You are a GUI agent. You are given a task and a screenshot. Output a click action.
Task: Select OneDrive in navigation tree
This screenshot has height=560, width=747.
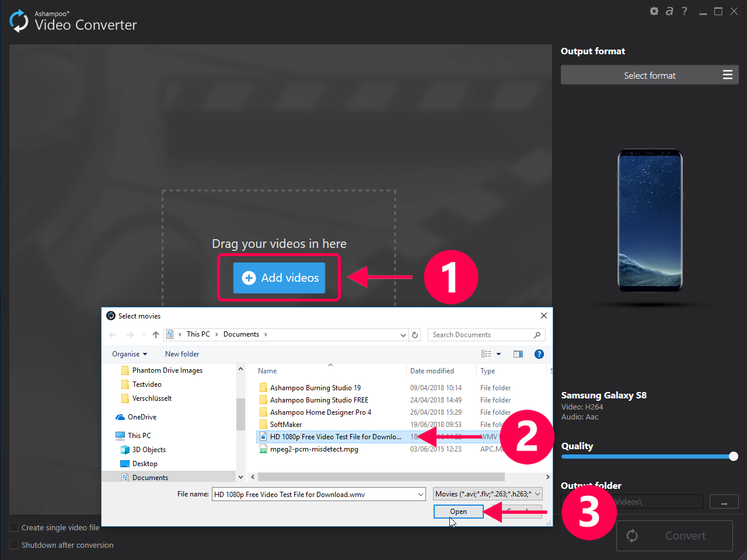142,417
